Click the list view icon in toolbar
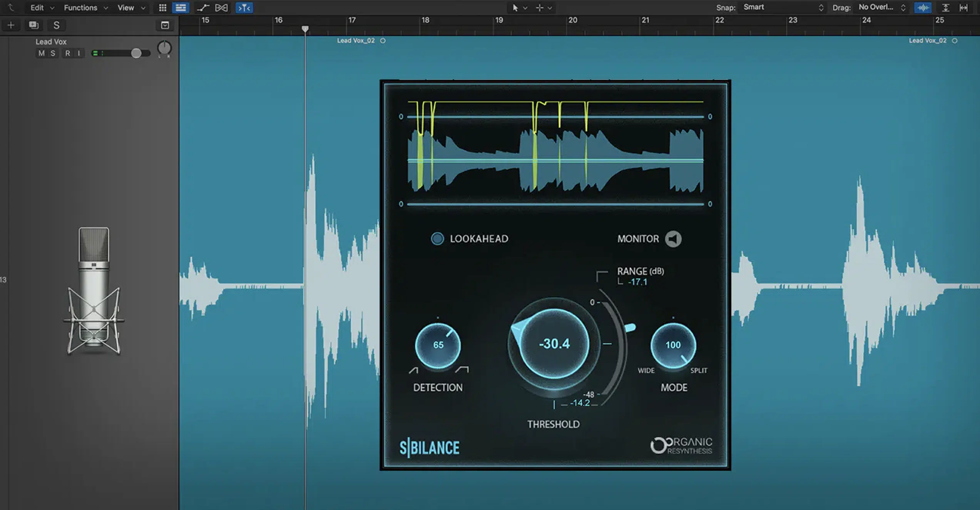980x510 pixels. point(179,7)
